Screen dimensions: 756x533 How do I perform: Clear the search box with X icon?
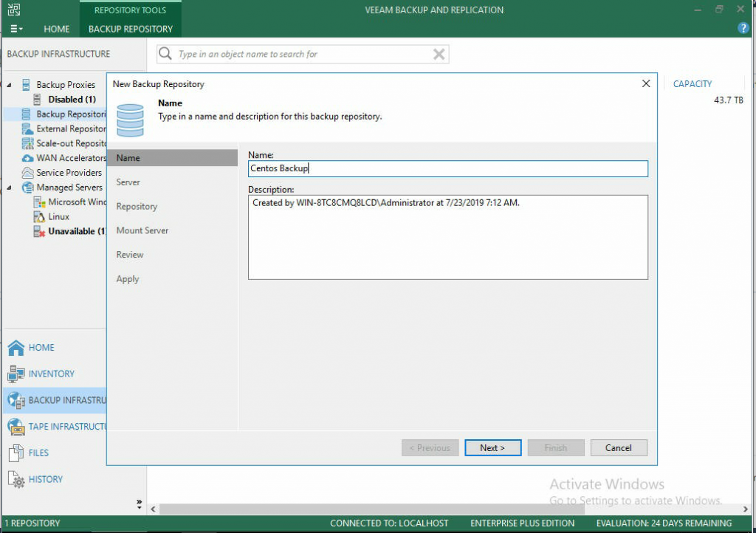pos(439,54)
